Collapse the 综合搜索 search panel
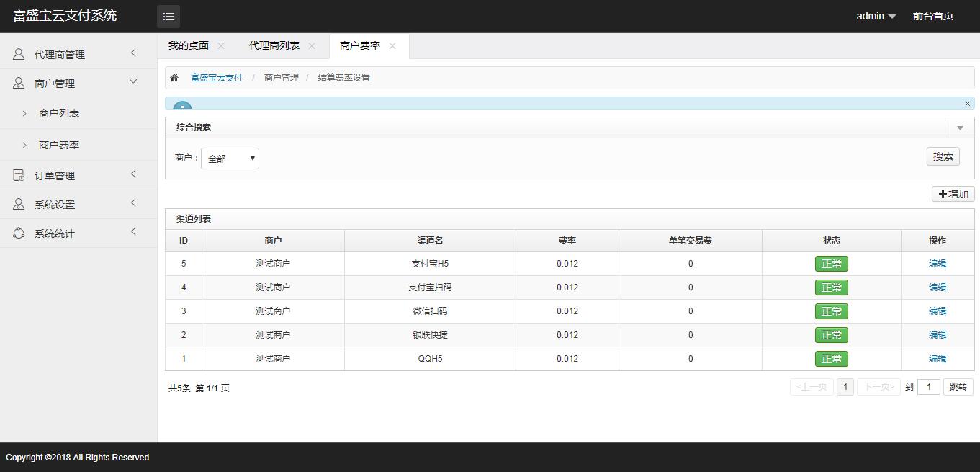The width and height of the screenshot is (980, 472). [x=959, y=128]
